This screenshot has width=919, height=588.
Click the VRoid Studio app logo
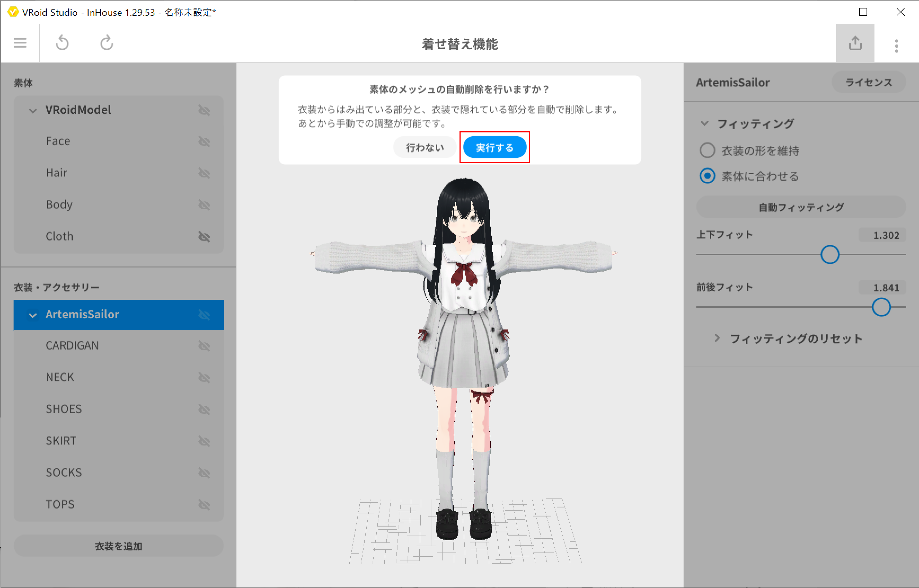[13, 12]
